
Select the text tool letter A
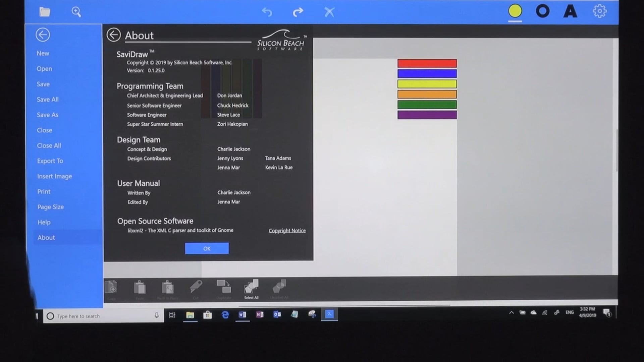point(570,11)
